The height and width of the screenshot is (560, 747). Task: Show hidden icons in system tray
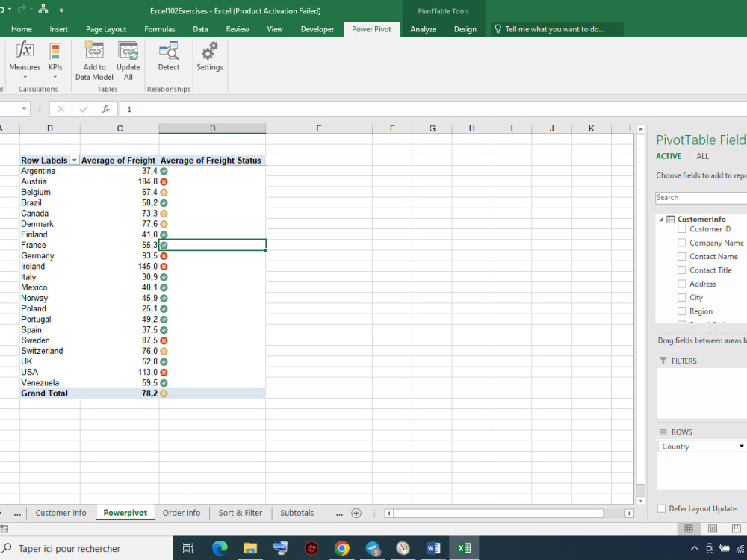coord(695,548)
